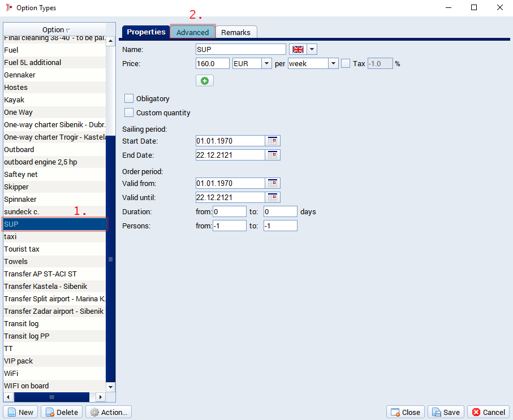Cancel the option editing

coord(489,412)
